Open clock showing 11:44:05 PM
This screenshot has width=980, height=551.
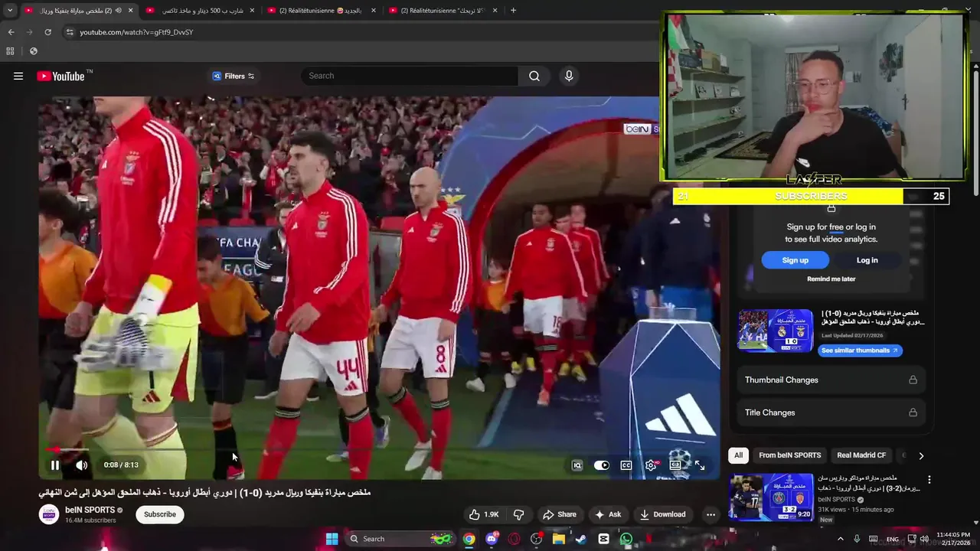(x=953, y=539)
